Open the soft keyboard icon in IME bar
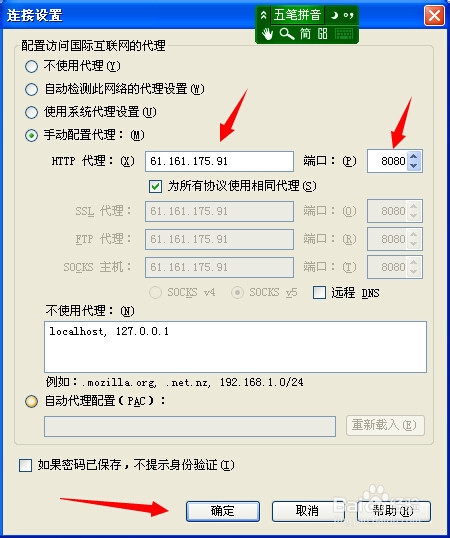Image resolution: width=450 pixels, height=538 pixels. (344, 34)
